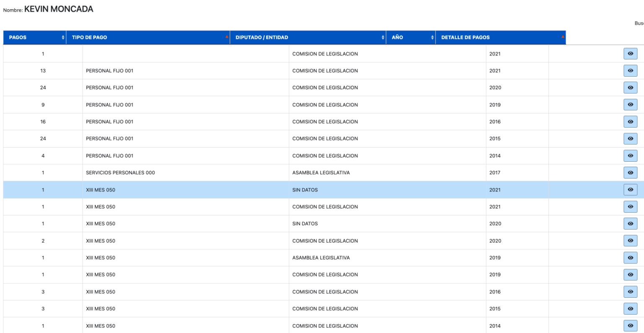Click PERSONAL FIJO 001 in the 2014 row
The width and height of the screenshot is (644, 333).
pos(109,156)
